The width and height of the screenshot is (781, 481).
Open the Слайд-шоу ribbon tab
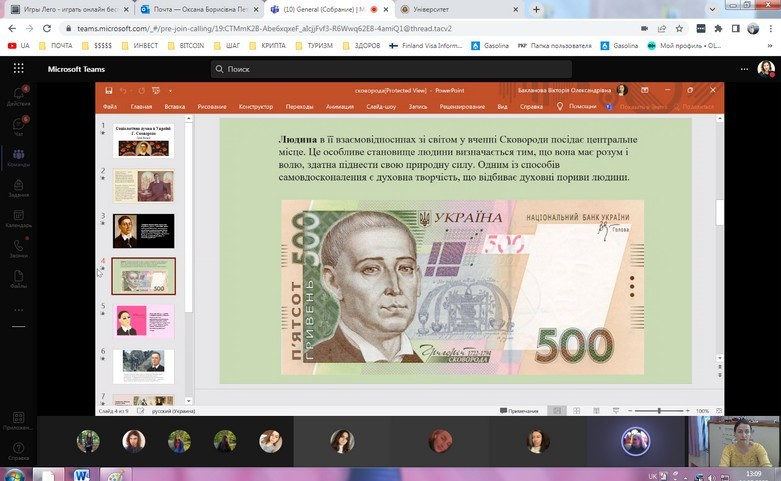381,107
